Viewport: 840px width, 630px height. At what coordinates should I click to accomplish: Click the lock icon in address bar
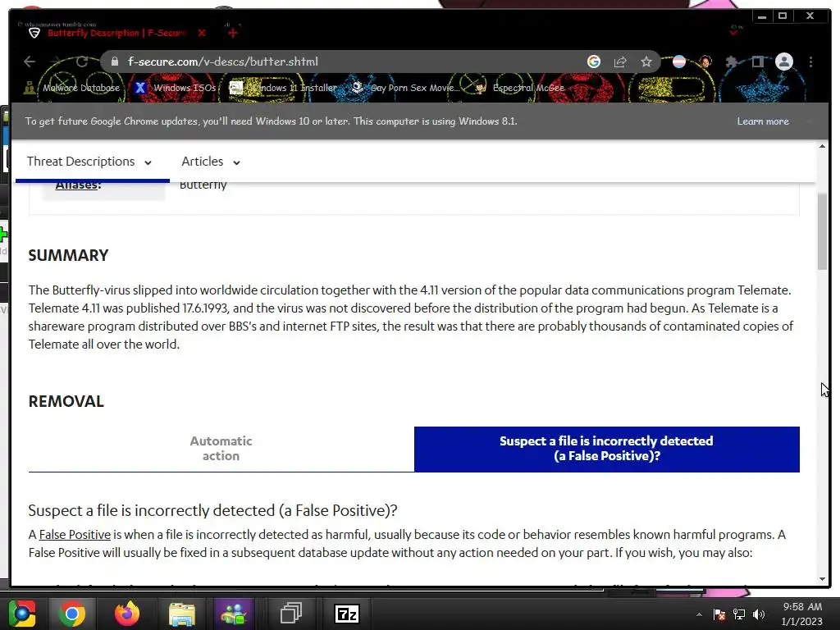coord(114,62)
